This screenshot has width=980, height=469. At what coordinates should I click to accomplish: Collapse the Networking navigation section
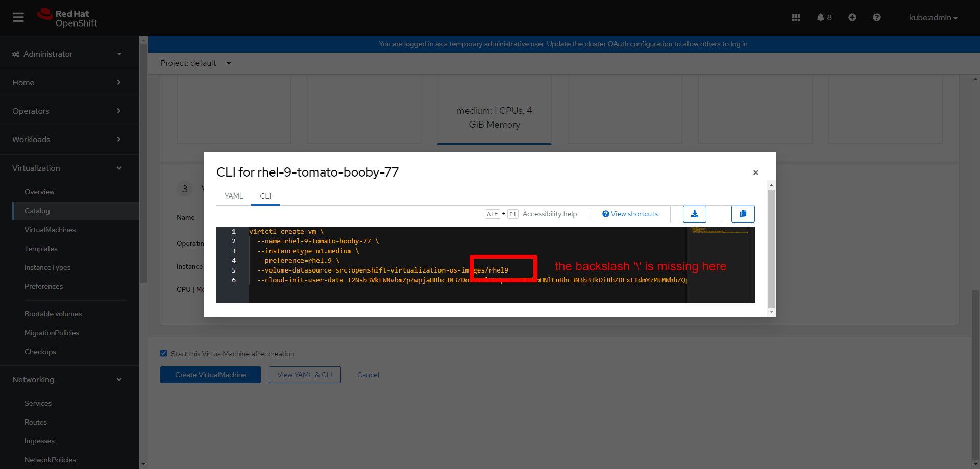pyautogui.click(x=69, y=380)
